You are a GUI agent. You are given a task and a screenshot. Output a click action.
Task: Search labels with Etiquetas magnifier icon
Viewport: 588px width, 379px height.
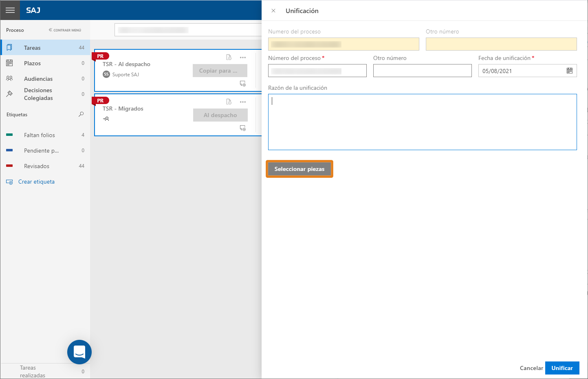coord(81,115)
